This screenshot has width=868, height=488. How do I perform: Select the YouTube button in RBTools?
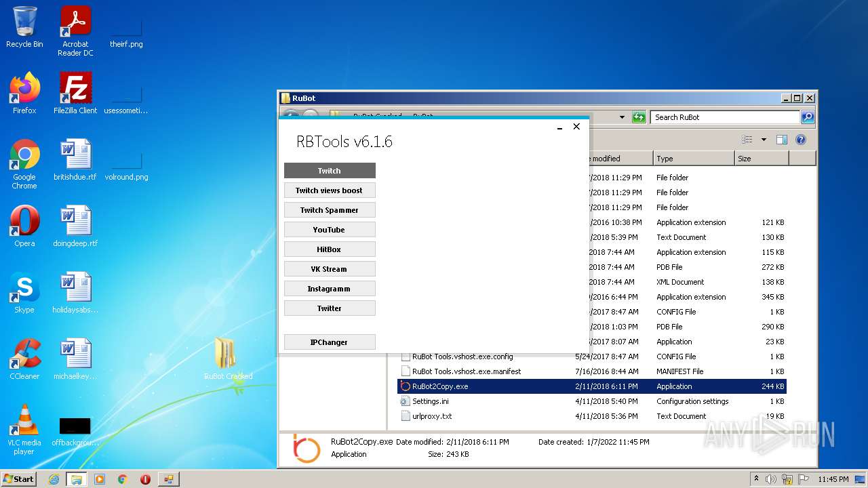(330, 230)
